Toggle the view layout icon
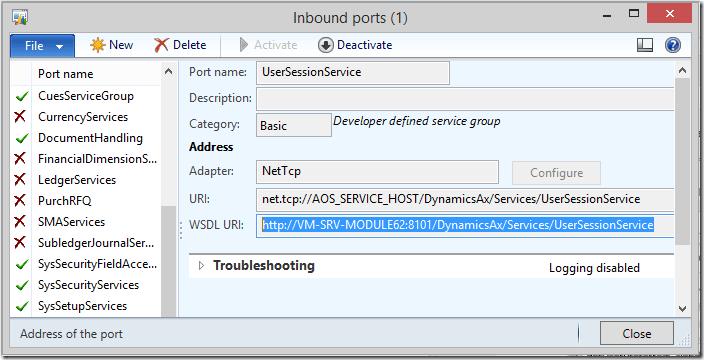 click(645, 45)
